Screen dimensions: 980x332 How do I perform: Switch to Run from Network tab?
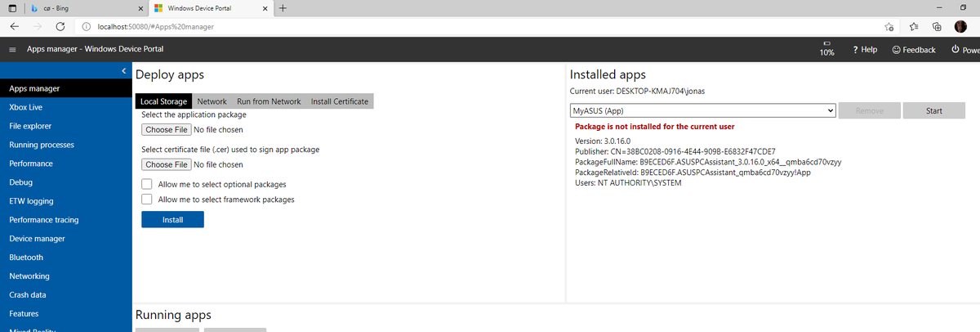269,101
